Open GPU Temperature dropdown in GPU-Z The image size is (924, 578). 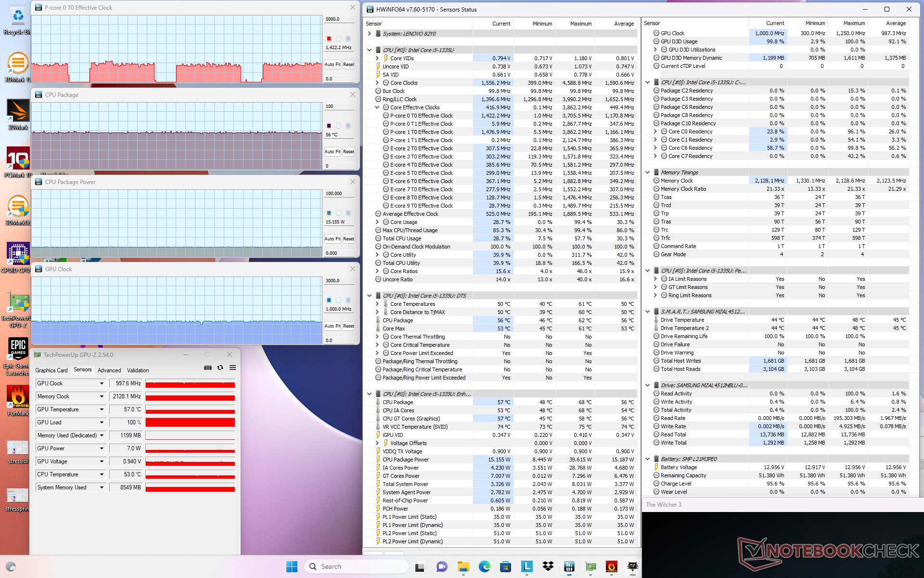tap(102, 409)
